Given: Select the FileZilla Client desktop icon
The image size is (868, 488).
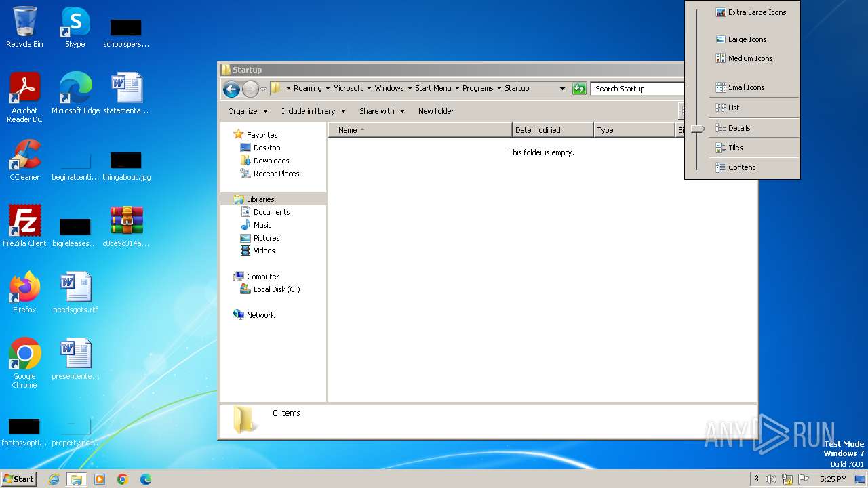Looking at the screenshot, I should (24, 226).
